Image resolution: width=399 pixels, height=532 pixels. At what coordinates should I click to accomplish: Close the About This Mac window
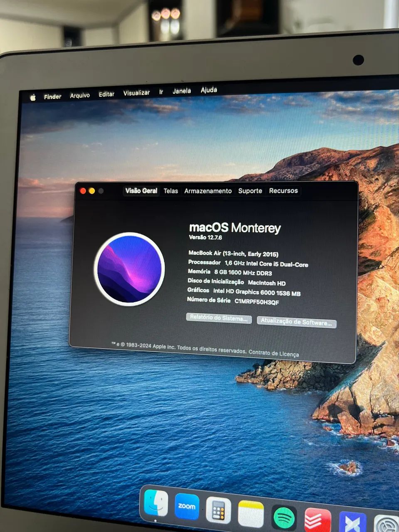pos(83,191)
